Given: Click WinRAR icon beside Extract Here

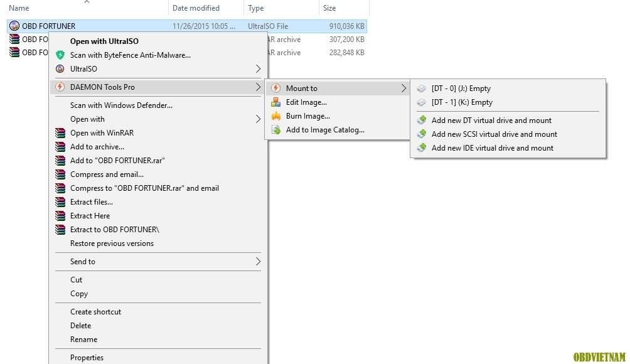Looking at the screenshot, I should 60,216.
